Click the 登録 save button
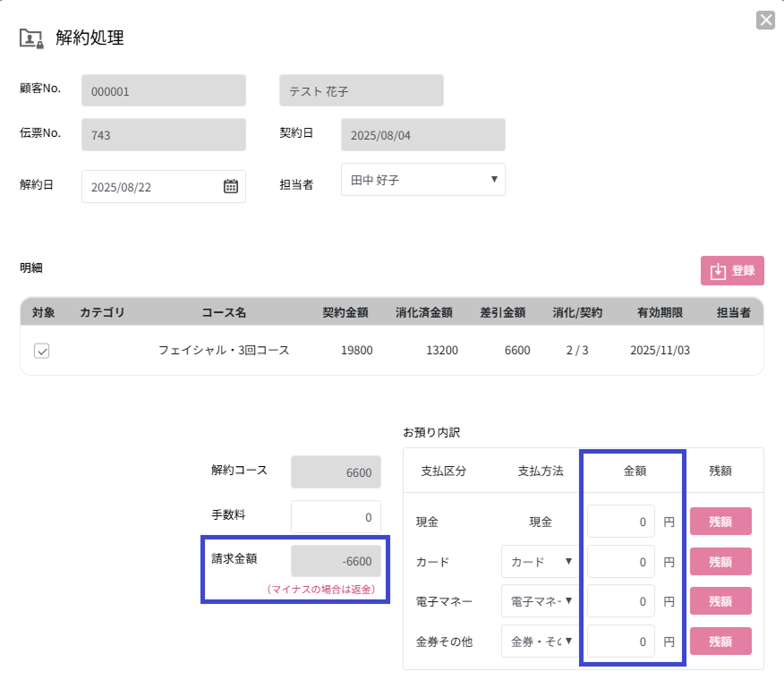The width and height of the screenshot is (784, 688). (732, 271)
